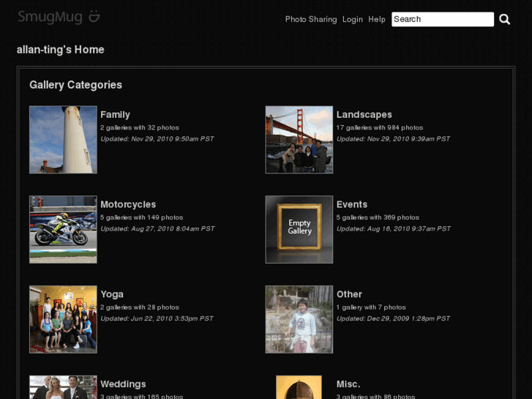The height and width of the screenshot is (399, 532).
Task: Click text '5 galleries with 149 photos'
Action: click(142, 217)
